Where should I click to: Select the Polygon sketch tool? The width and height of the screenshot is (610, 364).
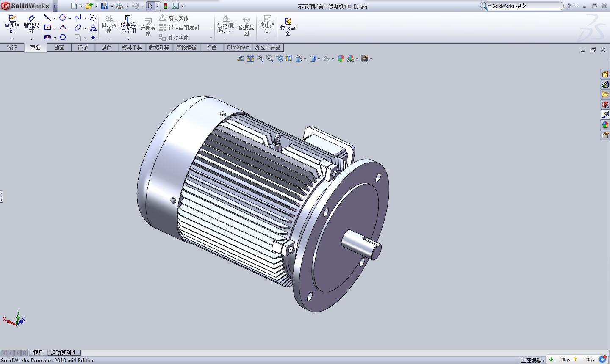[63, 37]
